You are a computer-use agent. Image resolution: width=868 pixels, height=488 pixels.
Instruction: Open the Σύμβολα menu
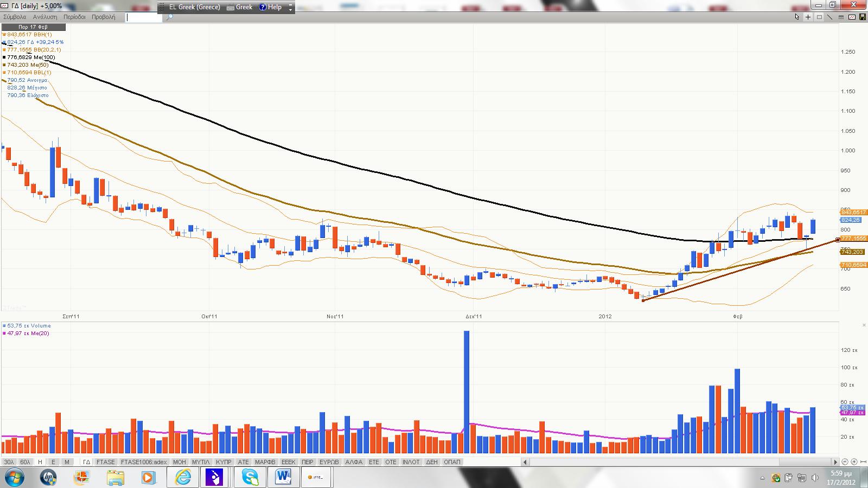(x=15, y=17)
